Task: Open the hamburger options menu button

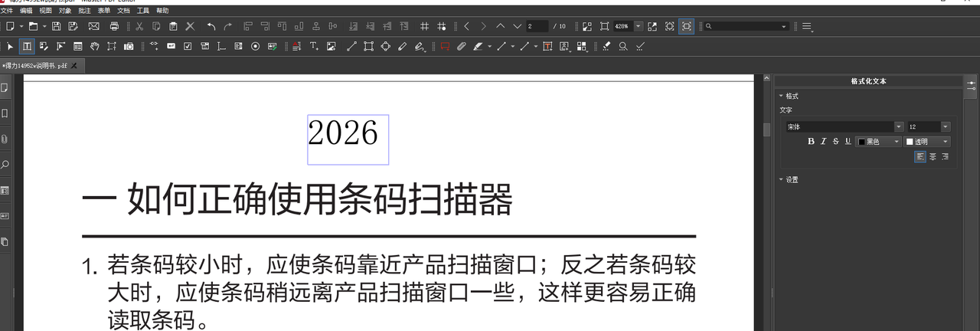Action: pyautogui.click(x=807, y=26)
